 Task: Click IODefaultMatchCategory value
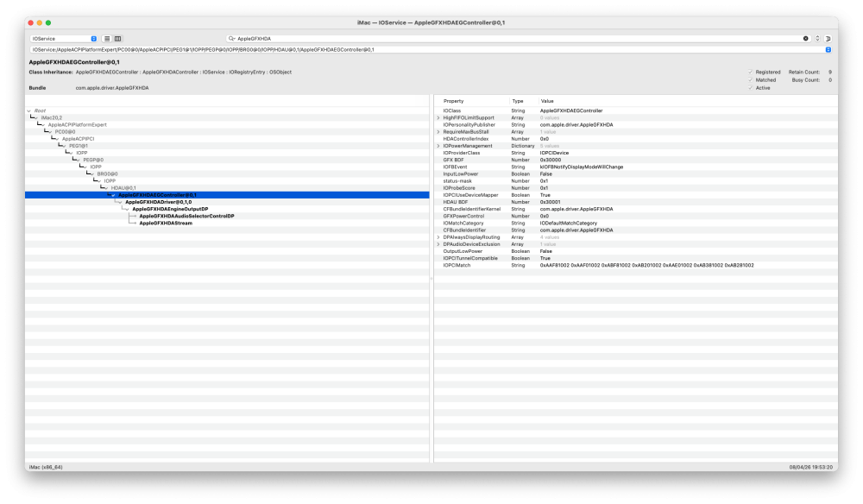(x=569, y=224)
